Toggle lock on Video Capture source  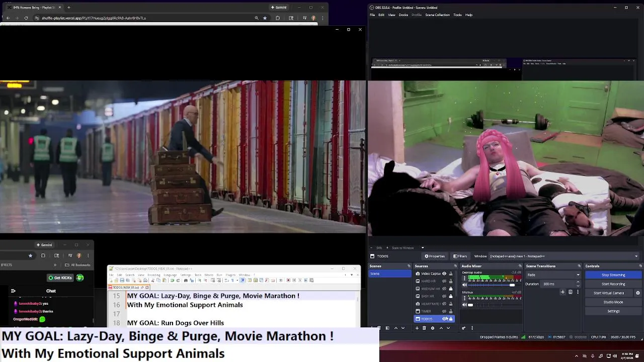click(x=451, y=274)
